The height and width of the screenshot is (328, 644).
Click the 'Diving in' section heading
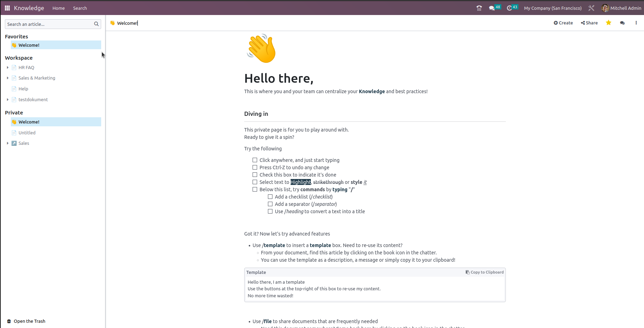(256, 114)
